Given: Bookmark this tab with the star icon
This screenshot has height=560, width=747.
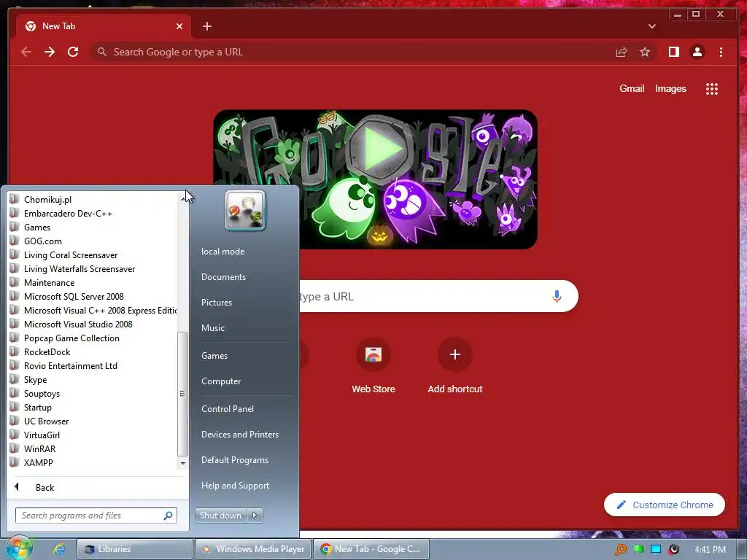Looking at the screenshot, I should tap(645, 52).
